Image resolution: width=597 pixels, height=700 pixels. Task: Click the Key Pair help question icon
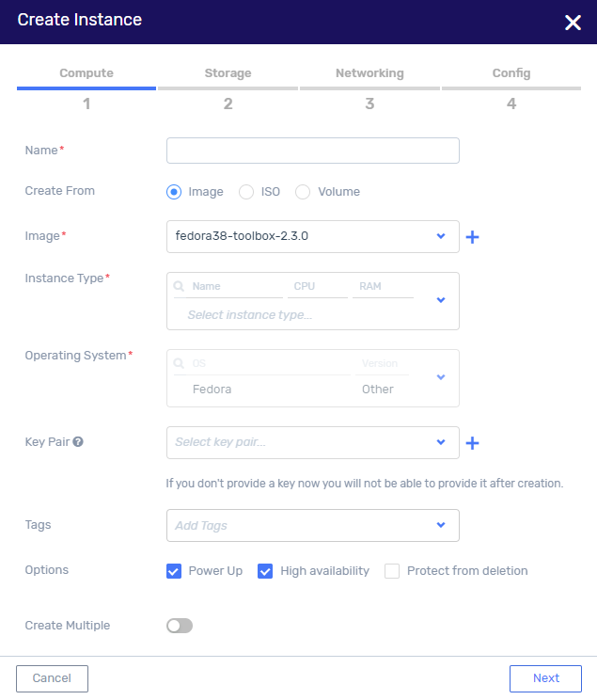pyautogui.click(x=78, y=442)
